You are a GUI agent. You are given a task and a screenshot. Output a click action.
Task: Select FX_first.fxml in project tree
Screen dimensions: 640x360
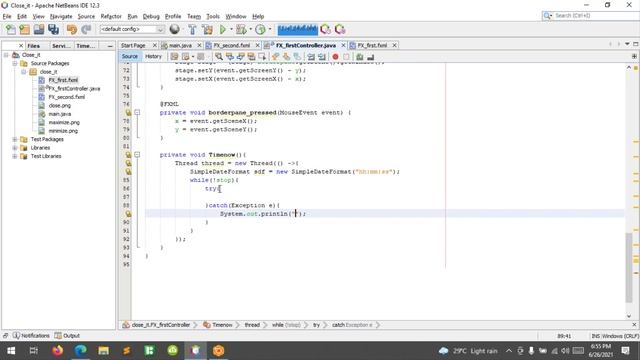[x=63, y=80]
